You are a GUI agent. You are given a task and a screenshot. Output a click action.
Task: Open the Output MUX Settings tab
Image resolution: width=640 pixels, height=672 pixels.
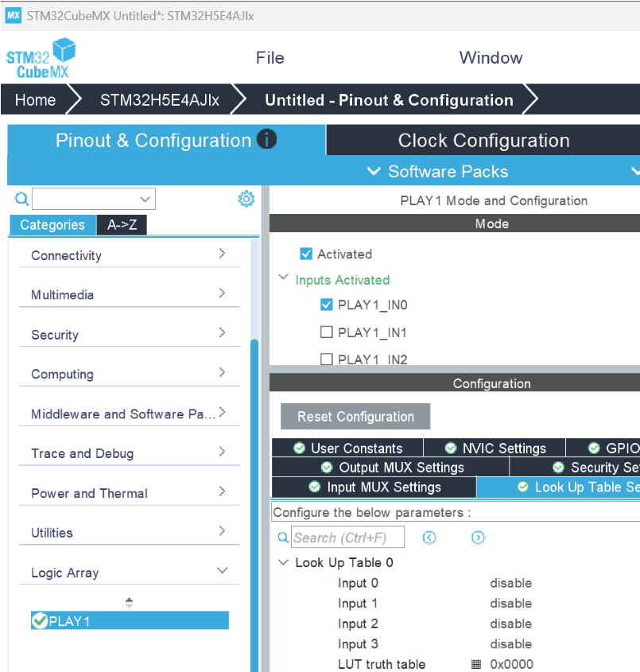(390, 467)
